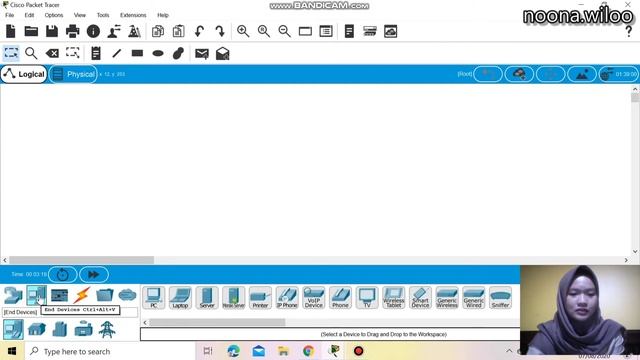Viewport: 640px width, 360px height.
Task: Open a file with folder icon
Action: (x=31, y=31)
